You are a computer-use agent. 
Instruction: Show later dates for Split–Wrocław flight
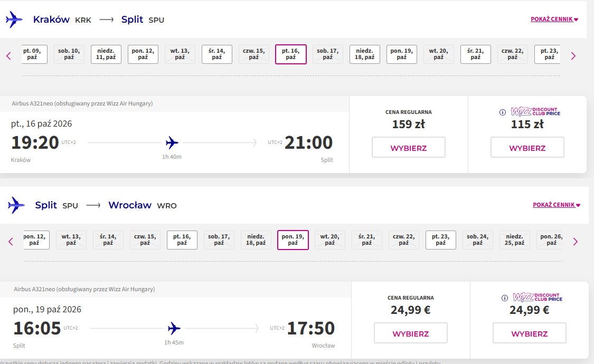575,242
